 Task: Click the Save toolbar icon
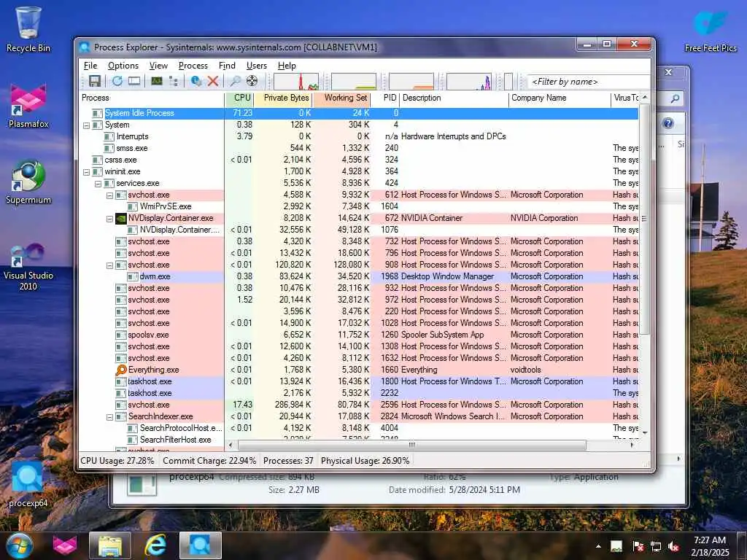coord(95,81)
